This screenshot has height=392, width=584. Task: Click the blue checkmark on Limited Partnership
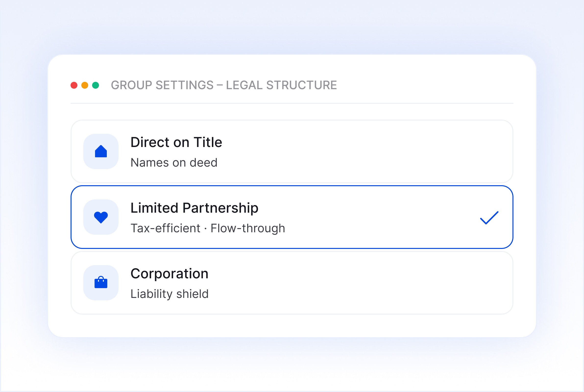coord(489,218)
